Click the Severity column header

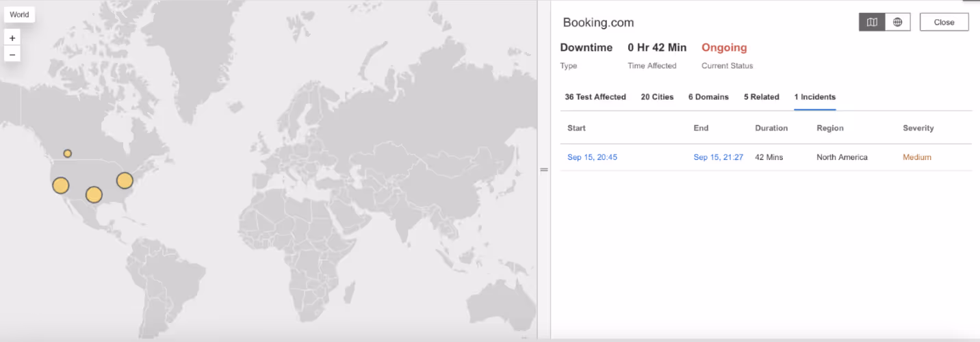pos(918,128)
